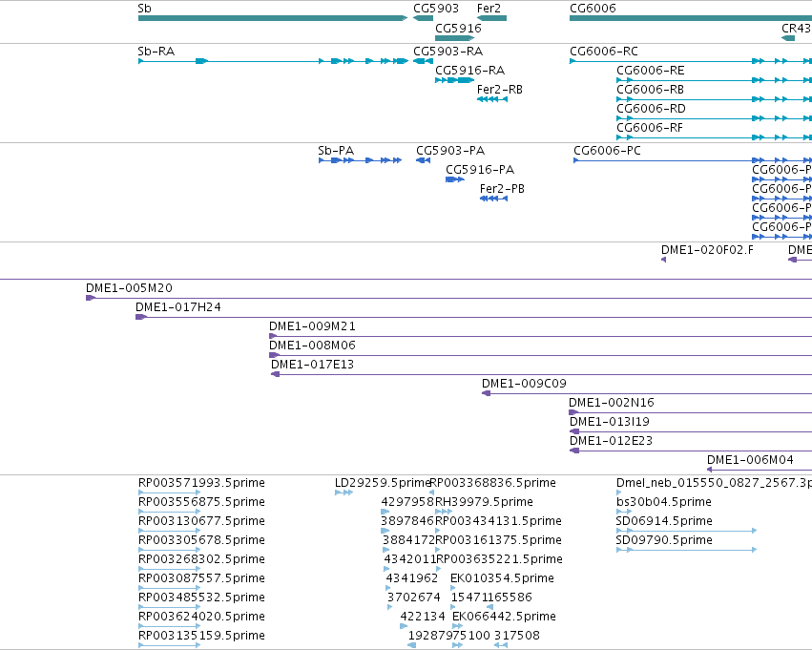Image resolution: width=812 pixels, height=650 pixels.
Task: Select feature label 3897846
Action: coord(407,520)
